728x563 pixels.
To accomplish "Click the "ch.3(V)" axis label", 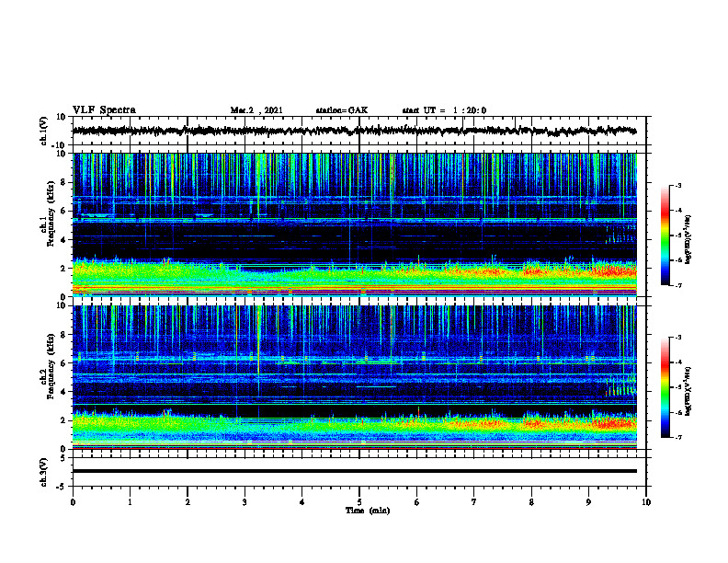I will point(43,472).
